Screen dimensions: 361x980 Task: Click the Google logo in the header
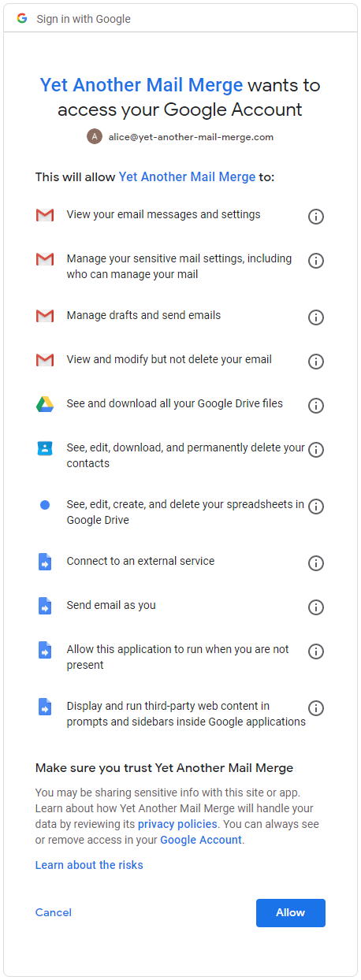click(x=22, y=18)
